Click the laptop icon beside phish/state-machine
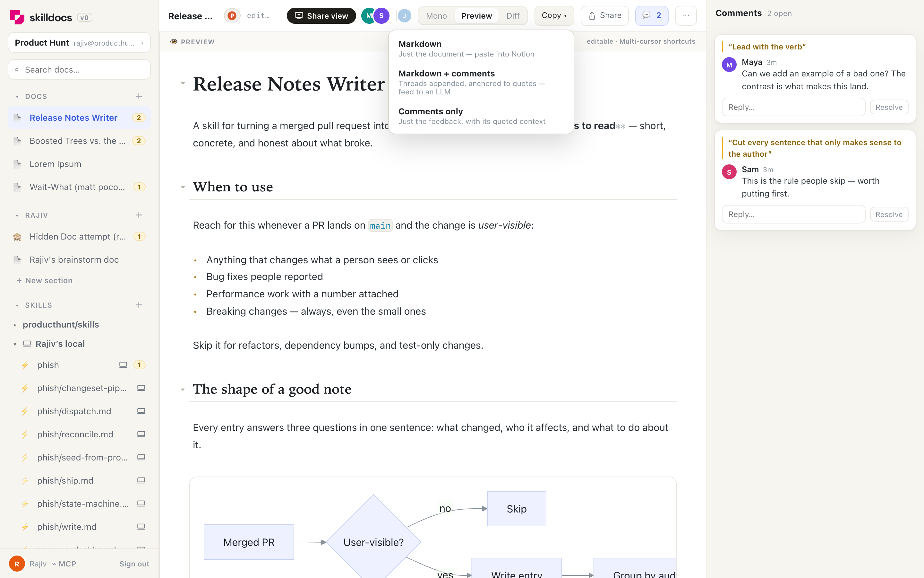The width and height of the screenshot is (924, 578). (x=141, y=504)
